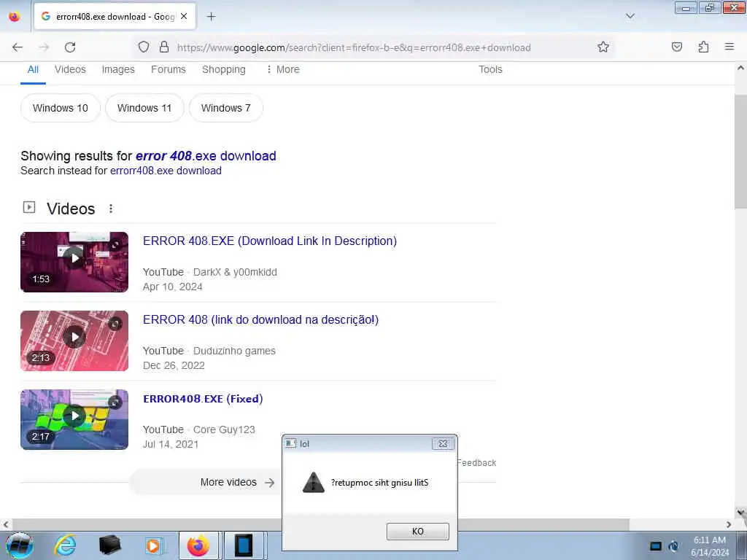This screenshot has width=747, height=560.
Task: Open Windows Start button
Action: [x=20, y=545]
